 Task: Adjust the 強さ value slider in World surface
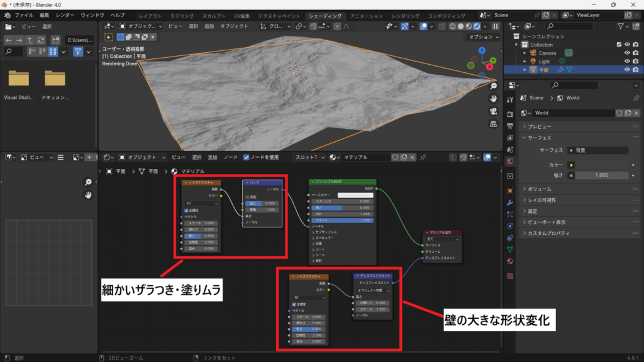click(602, 175)
